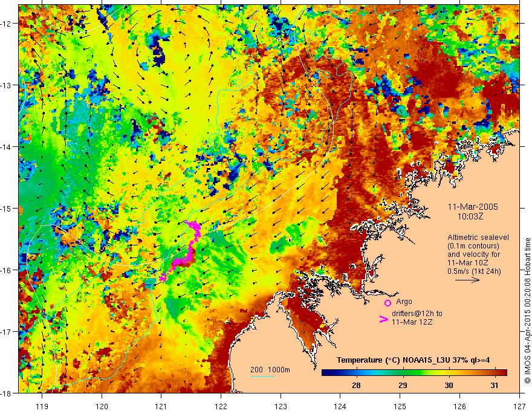Click the colorbar tick label 29
This screenshot has width=532, height=411.
(x=403, y=385)
